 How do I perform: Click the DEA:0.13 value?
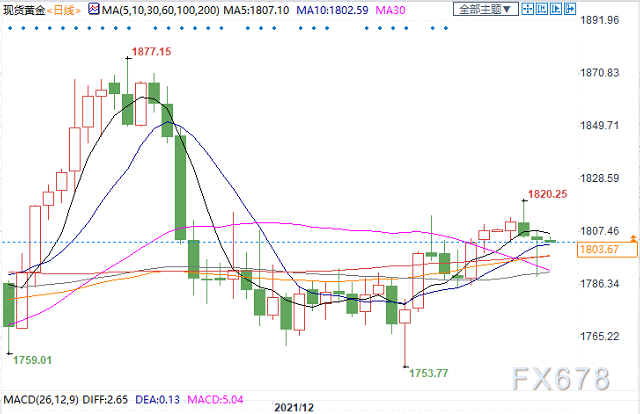(158, 399)
